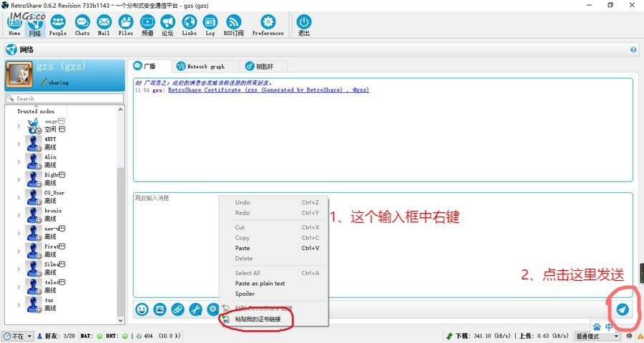
Task: Click the magnifier search chat icon
Action: (213, 309)
